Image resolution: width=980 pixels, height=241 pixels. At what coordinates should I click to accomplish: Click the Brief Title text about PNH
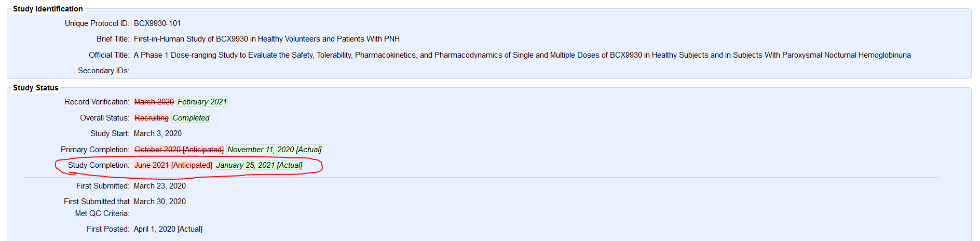point(266,39)
